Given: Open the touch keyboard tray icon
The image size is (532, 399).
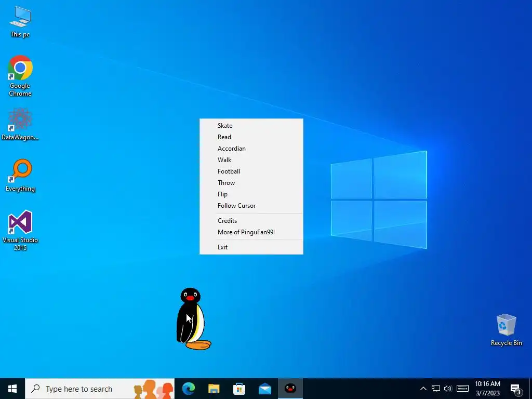Looking at the screenshot, I should pyautogui.click(x=462, y=389).
